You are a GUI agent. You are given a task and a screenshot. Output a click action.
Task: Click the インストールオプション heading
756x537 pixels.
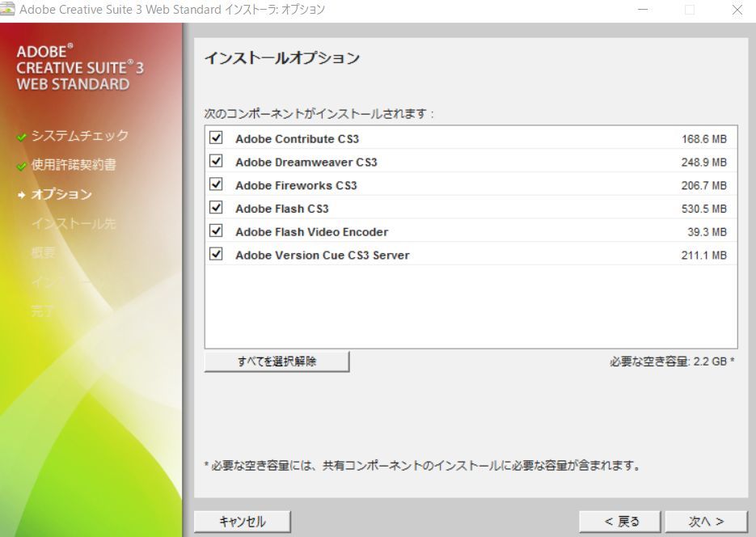pyautogui.click(x=282, y=58)
